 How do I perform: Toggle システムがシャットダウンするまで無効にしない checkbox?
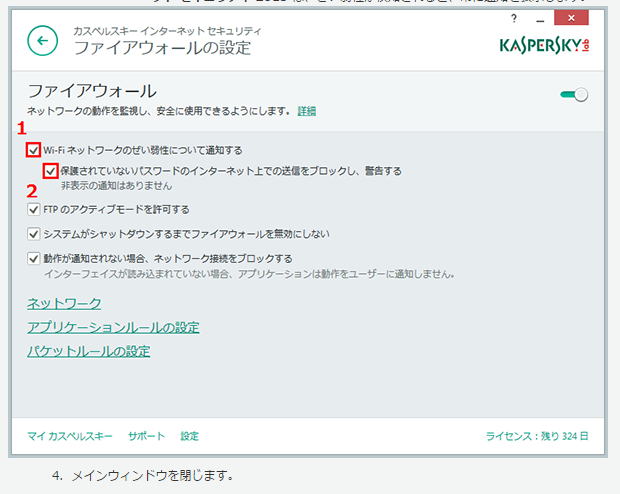click(x=34, y=234)
